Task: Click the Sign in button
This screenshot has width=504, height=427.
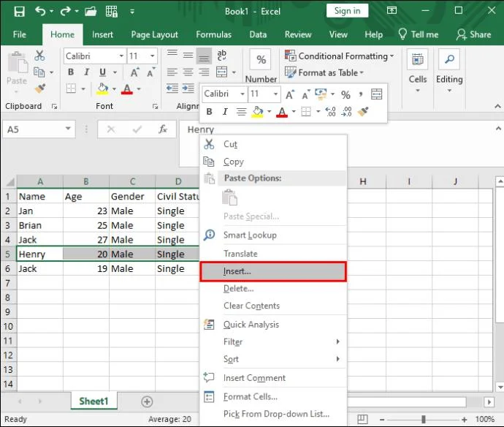Action: pos(347,11)
